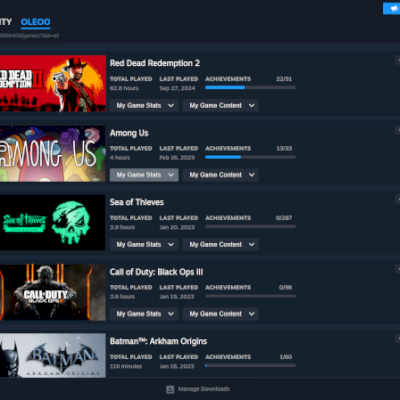Expand My Game Stats for Sea of Thieves
Screen dimensions: 400x400
click(x=144, y=244)
